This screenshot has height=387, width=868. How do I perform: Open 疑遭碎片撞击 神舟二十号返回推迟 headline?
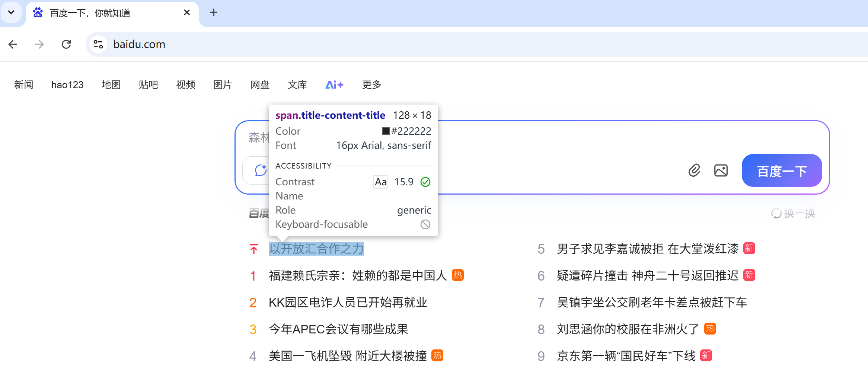[x=648, y=276]
